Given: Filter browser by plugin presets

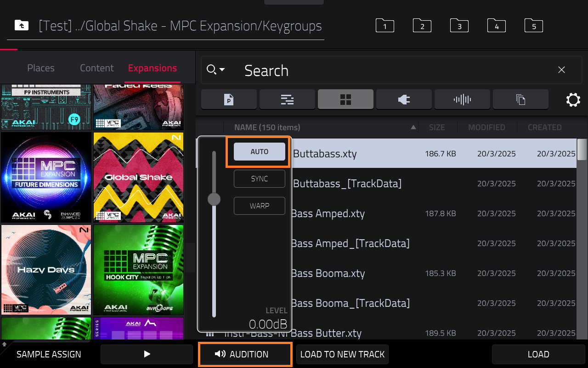Looking at the screenshot, I should pos(404,99).
